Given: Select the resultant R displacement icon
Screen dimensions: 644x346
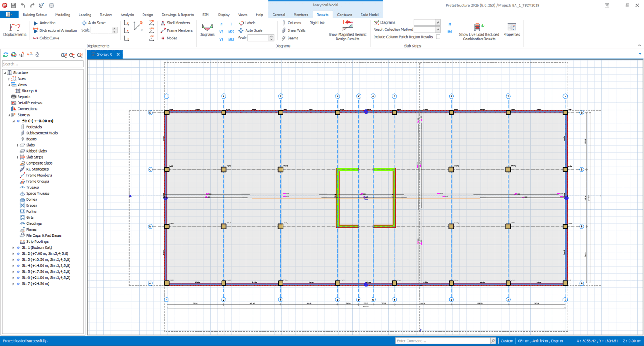Looking at the screenshot, I should [138, 26].
